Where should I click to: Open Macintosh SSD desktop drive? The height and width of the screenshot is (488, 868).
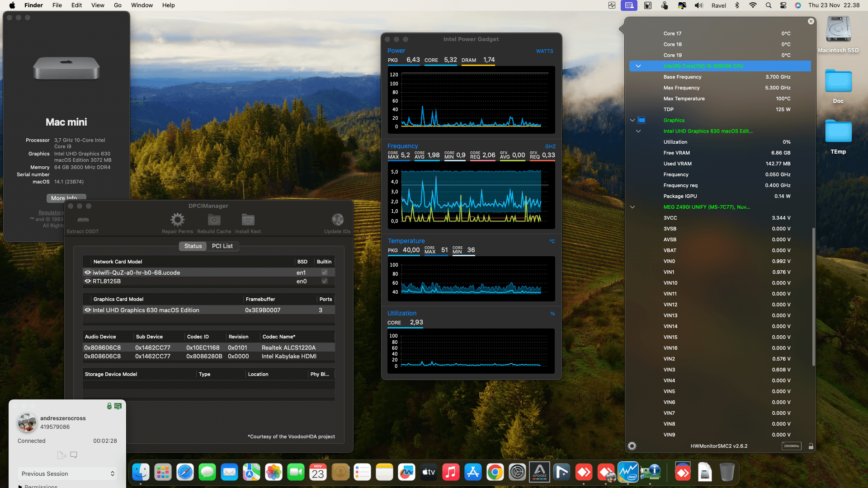(838, 35)
